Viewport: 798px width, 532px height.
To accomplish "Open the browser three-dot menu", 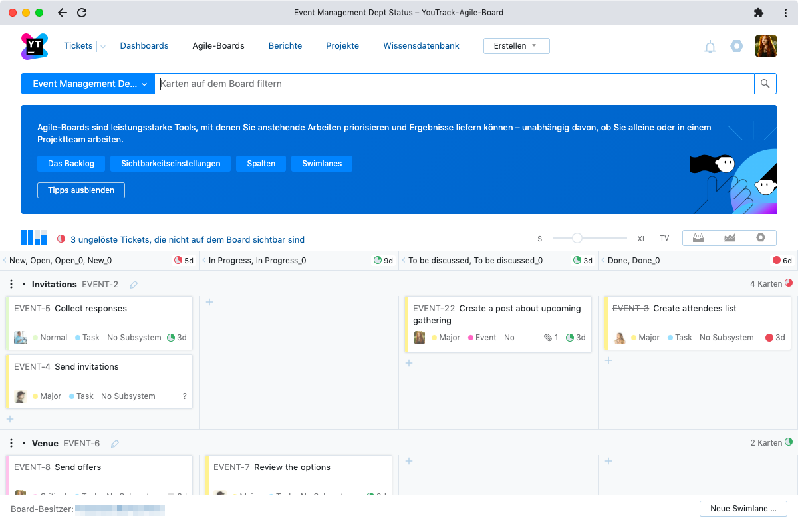I will click(785, 13).
